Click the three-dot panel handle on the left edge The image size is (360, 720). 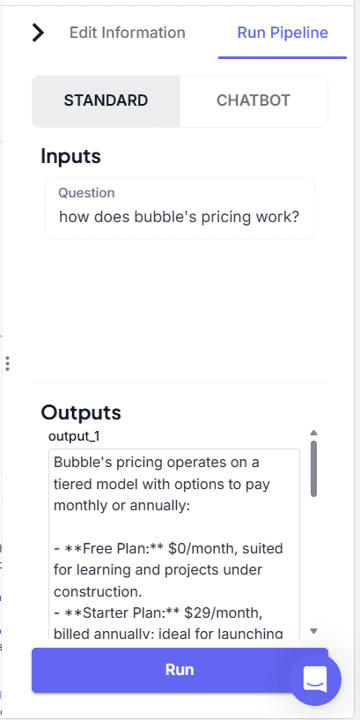click(x=7, y=363)
